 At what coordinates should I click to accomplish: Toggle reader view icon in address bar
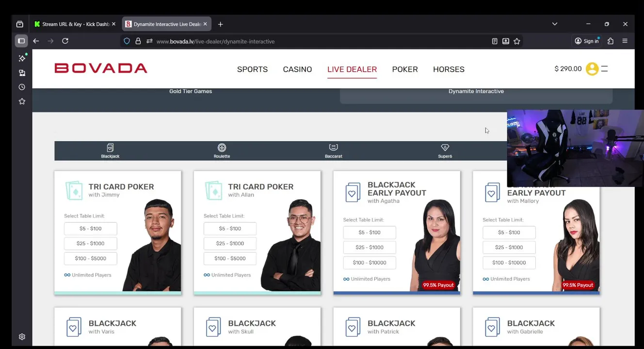495,41
